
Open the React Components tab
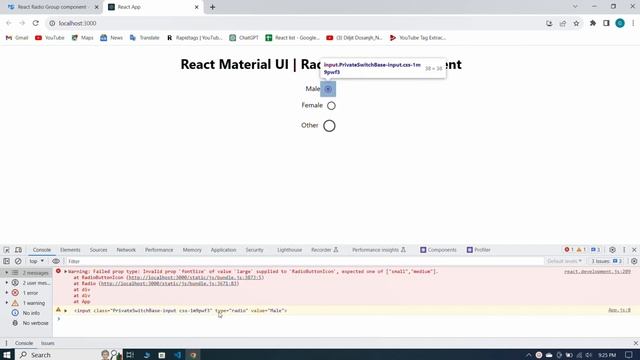pyautogui.click(x=438, y=250)
